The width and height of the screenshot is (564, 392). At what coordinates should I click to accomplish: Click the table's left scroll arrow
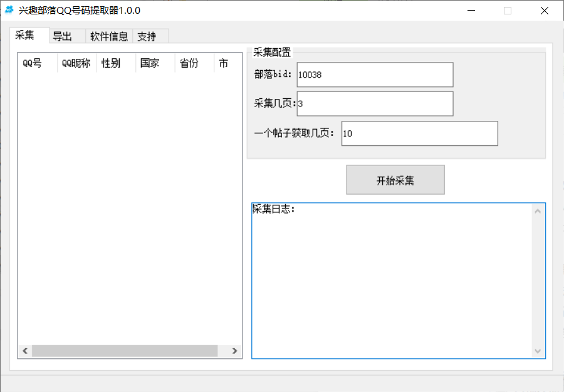click(x=25, y=351)
